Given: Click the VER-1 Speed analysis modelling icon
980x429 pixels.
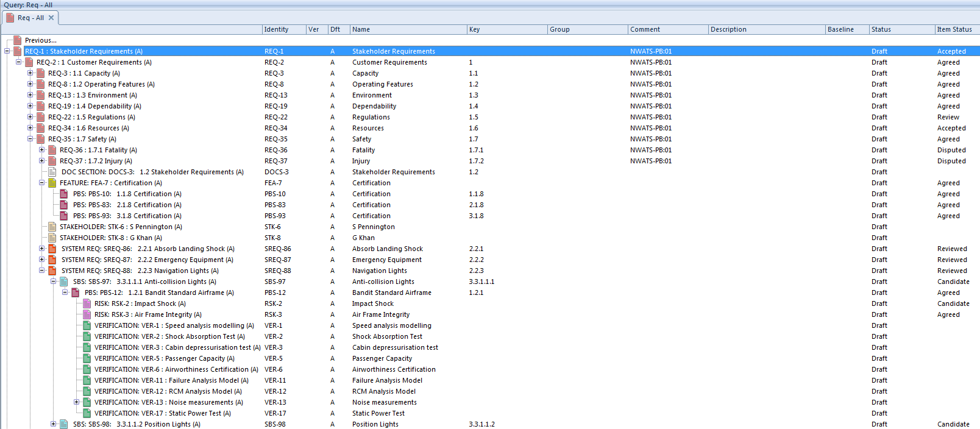Looking at the screenshot, I should [87, 325].
